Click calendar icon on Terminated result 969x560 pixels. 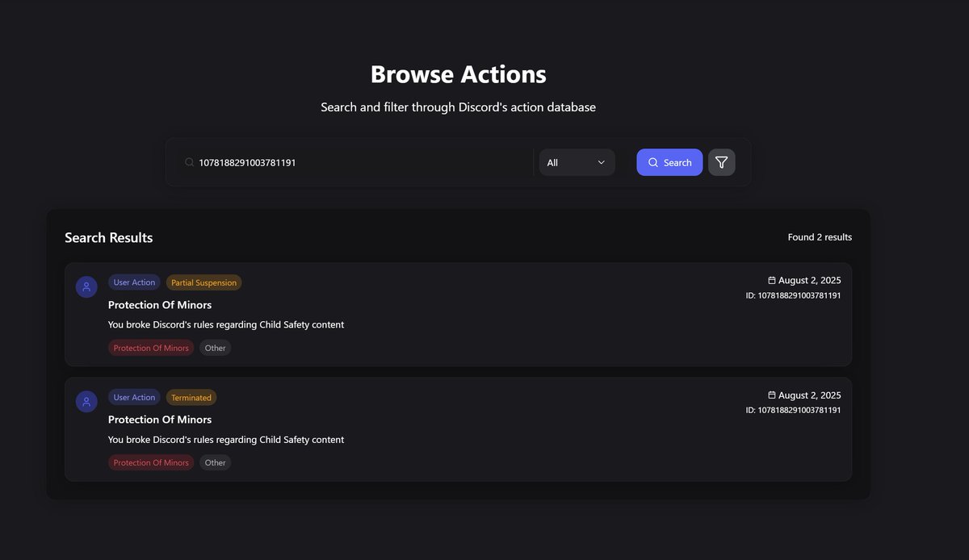[x=771, y=395]
